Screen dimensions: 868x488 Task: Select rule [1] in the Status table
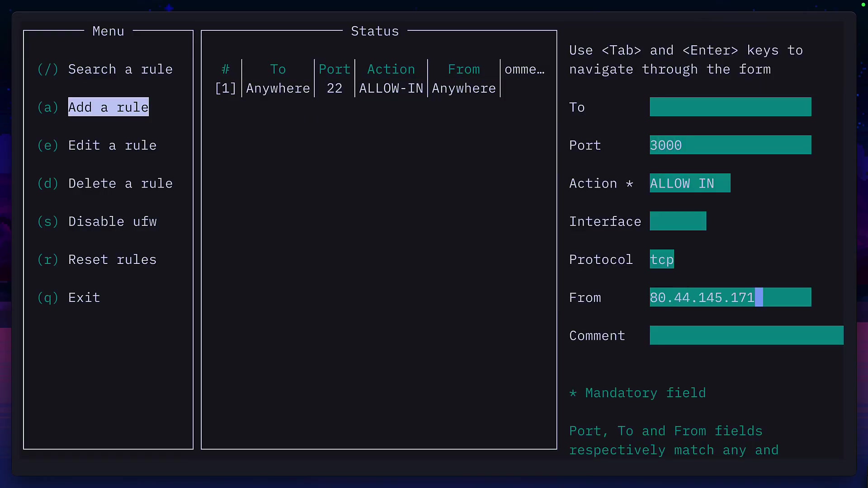226,88
